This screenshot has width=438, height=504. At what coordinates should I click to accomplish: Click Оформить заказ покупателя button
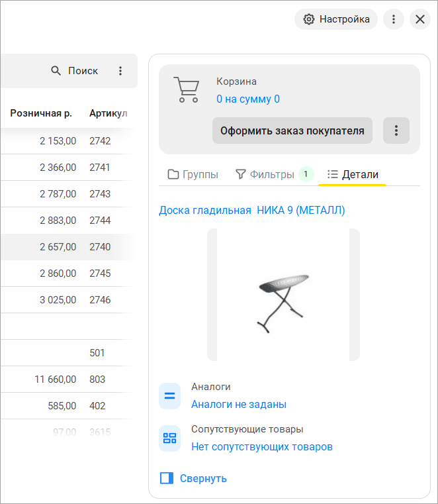tap(292, 130)
